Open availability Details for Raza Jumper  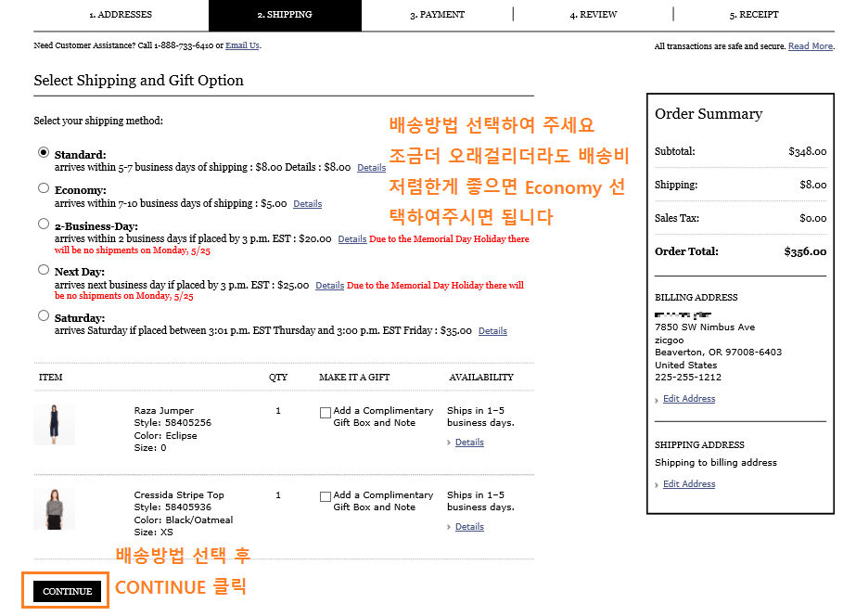point(469,443)
